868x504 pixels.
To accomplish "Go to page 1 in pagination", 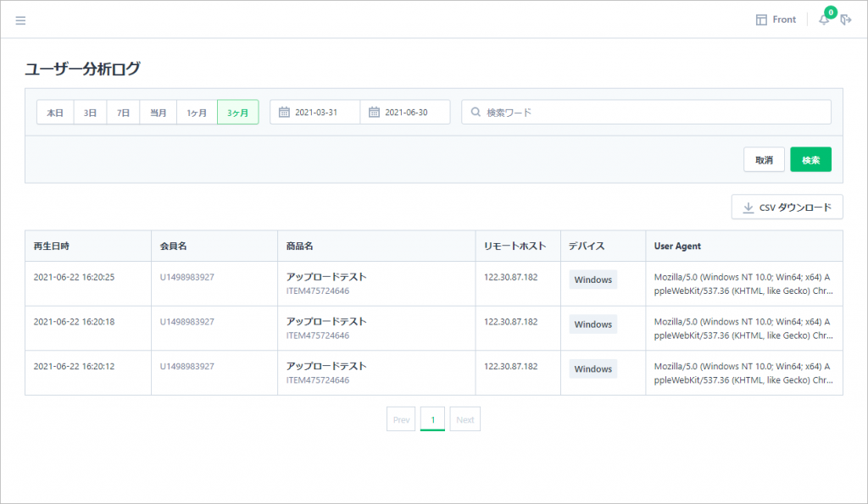I will coord(432,419).
